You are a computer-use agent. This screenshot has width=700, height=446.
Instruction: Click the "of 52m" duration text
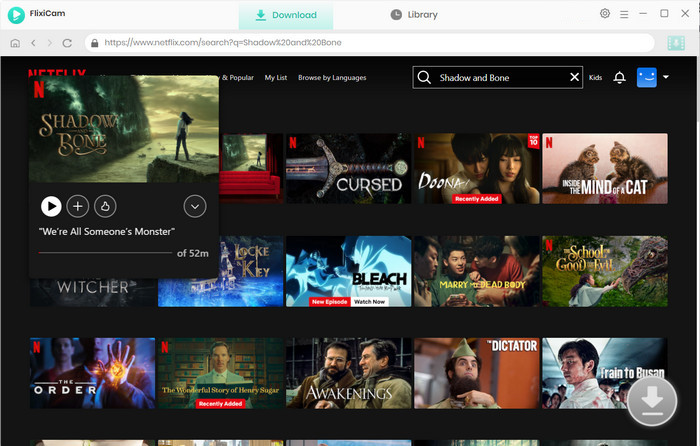192,254
